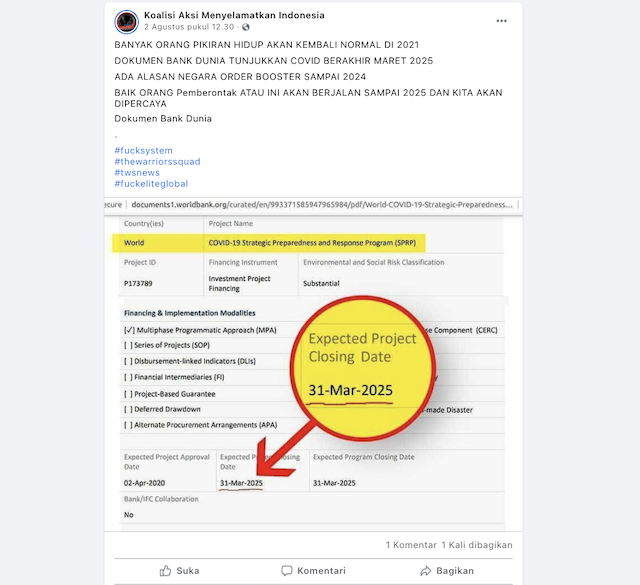Open hashtag #thewarriorssquad
This screenshot has height=585, width=640.
pyautogui.click(x=157, y=161)
